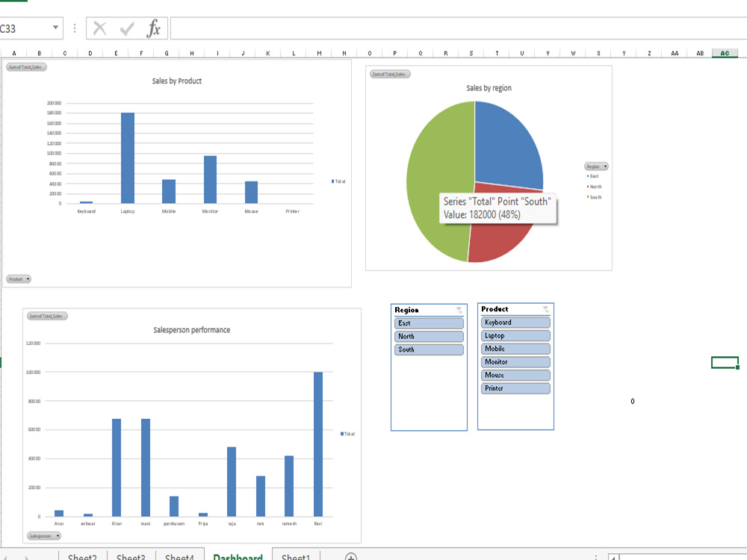The height and width of the screenshot is (560, 747).
Task: Click the Monitor bar in Sales by Product
Action: point(210,179)
